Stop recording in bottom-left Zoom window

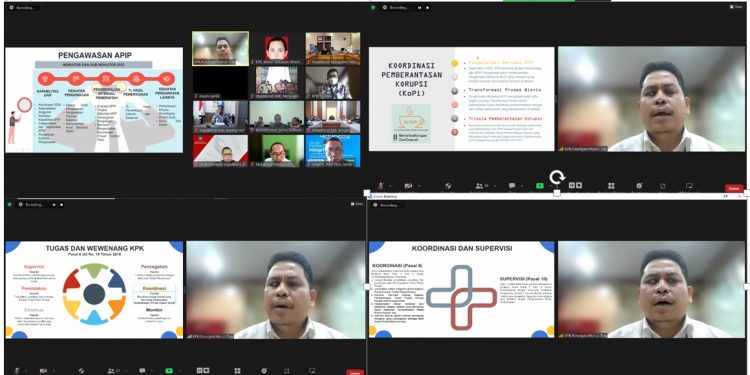[x=61, y=205]
